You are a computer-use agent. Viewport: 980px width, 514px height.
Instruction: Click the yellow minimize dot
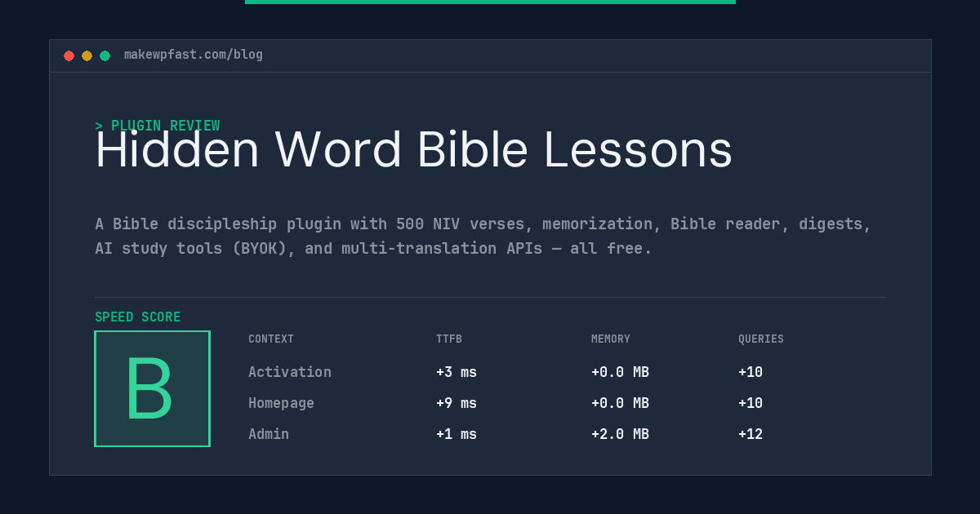[87, 55]
